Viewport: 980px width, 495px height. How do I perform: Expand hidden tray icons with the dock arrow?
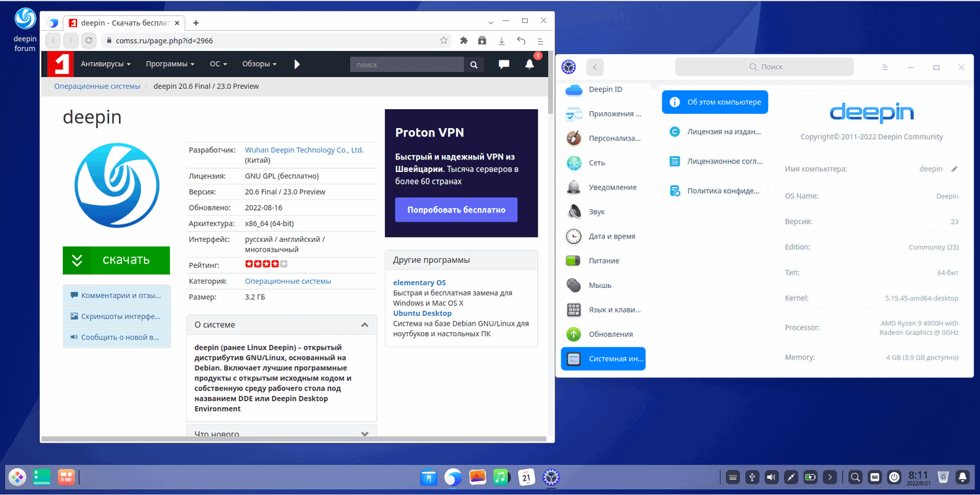point(830,477)
